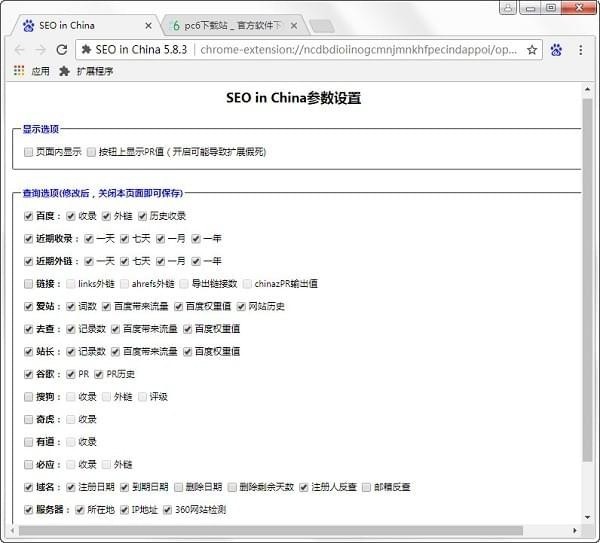
Task: Enable the 有道 main checkbox
Action: 28,442
